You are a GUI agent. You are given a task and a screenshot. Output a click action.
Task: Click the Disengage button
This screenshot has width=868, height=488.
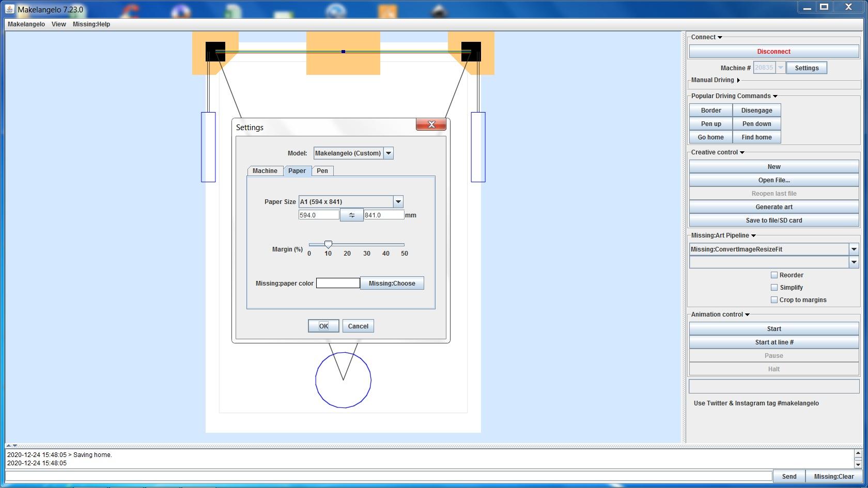tap(756, 111)
